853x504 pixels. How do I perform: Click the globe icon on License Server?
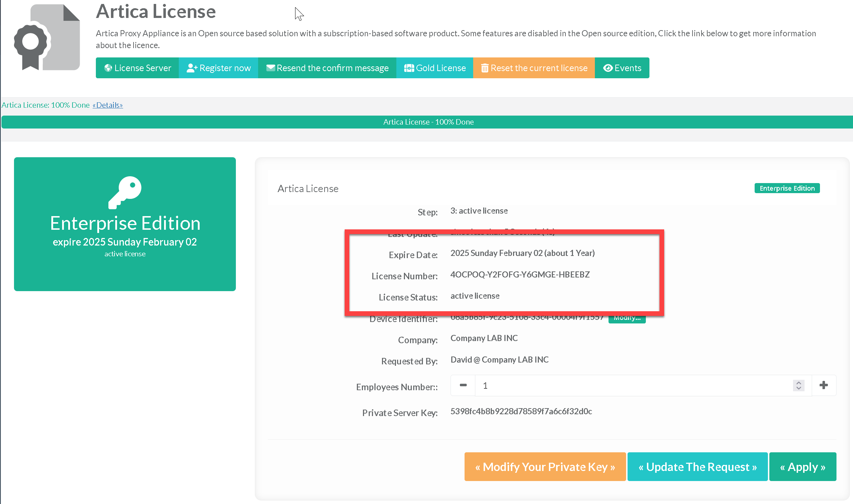108,68
